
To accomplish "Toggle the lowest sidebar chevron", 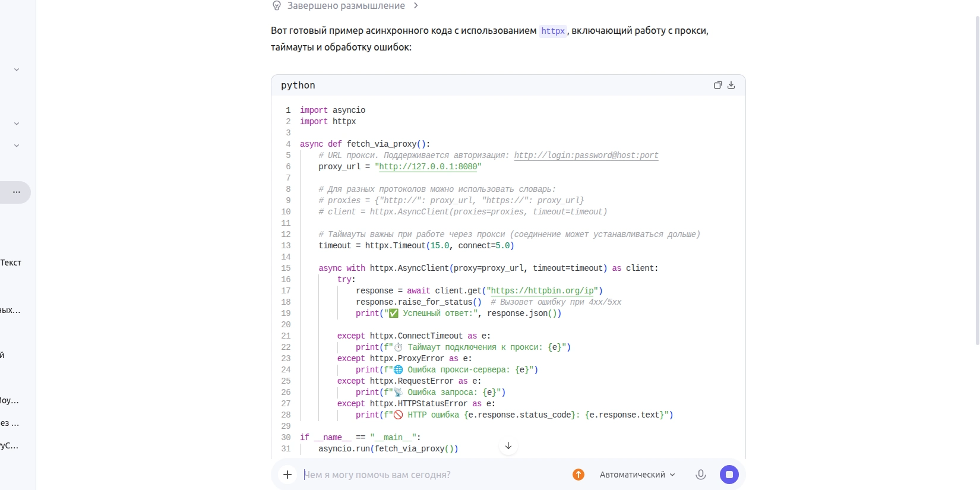I will pyautogui.click(x=17, y=146).
